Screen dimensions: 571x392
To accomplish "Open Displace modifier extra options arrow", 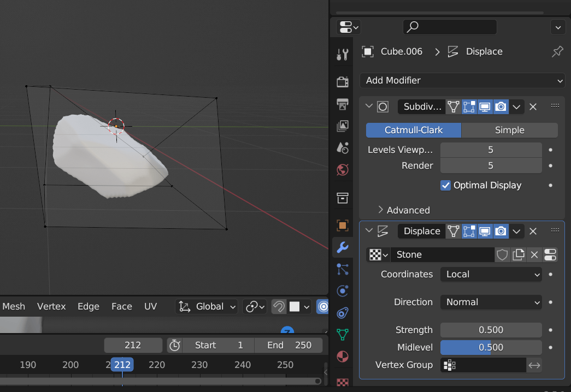I will tap(516, 231).
